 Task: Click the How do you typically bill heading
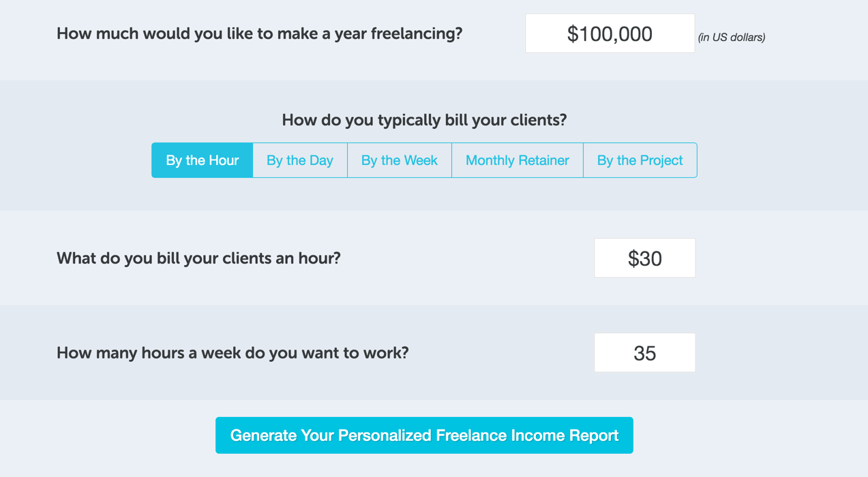(x=424, y=120)
